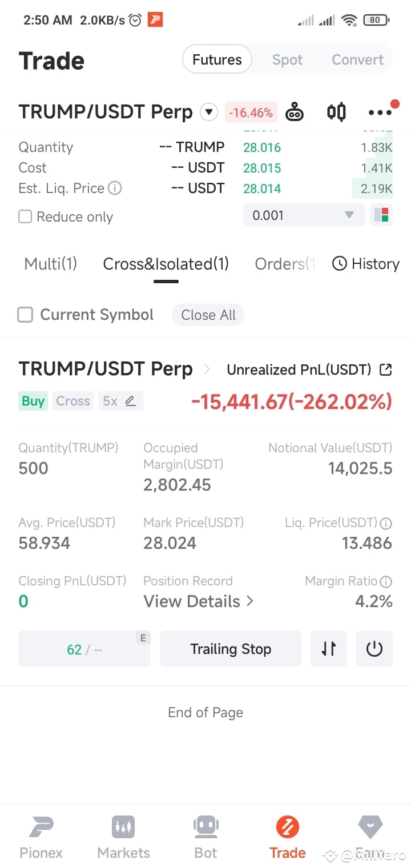The height and width of the screenshot is (868, 411).
Task: Go to Markets in bottom navigation
Action: [x=123, y=838]
